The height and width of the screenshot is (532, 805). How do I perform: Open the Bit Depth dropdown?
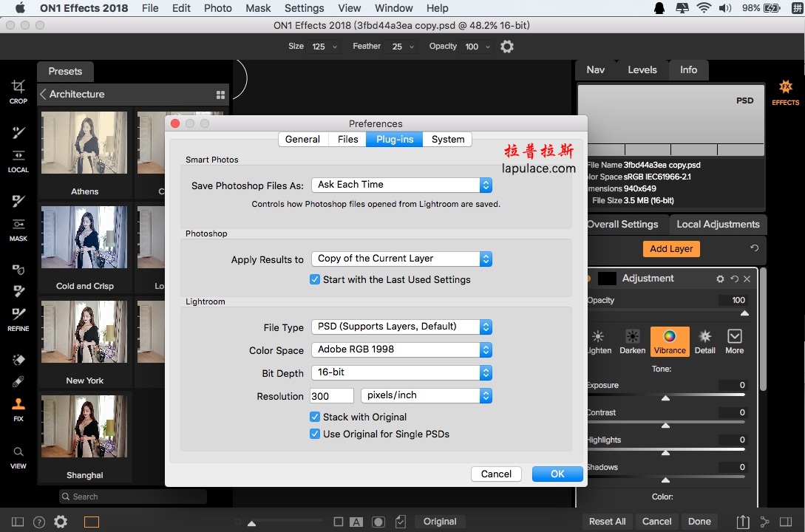pyautogui.click(x=401, y=373)
